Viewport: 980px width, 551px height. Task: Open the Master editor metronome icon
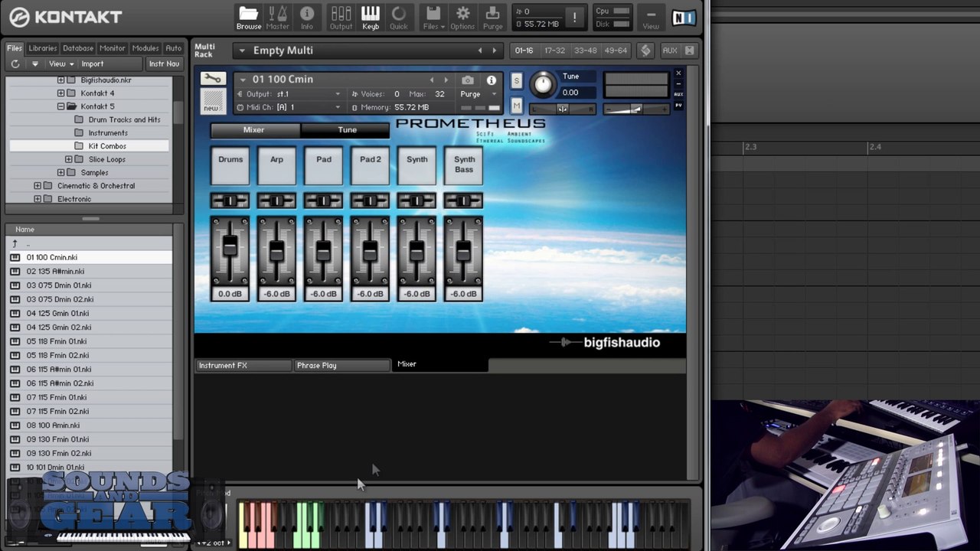coord(277,17)
